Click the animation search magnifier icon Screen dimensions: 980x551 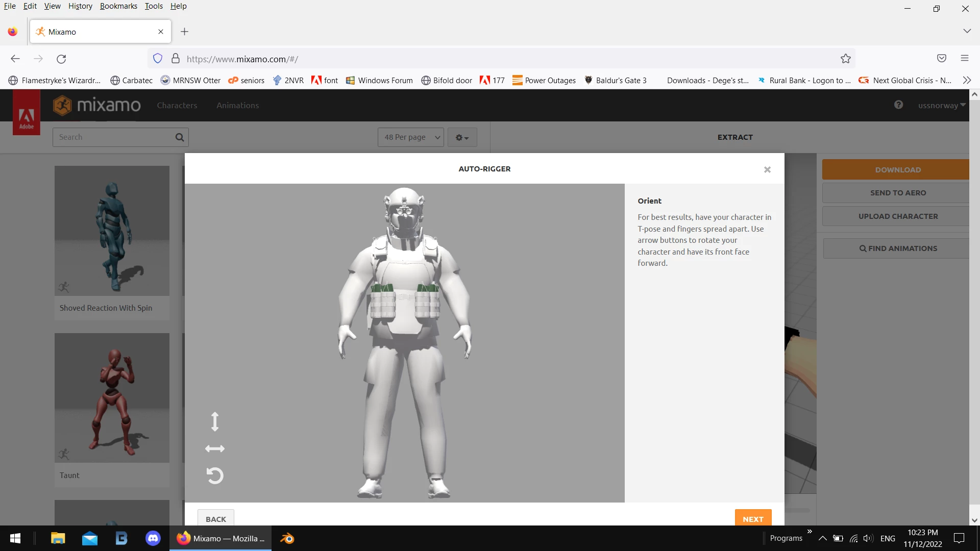180,137
